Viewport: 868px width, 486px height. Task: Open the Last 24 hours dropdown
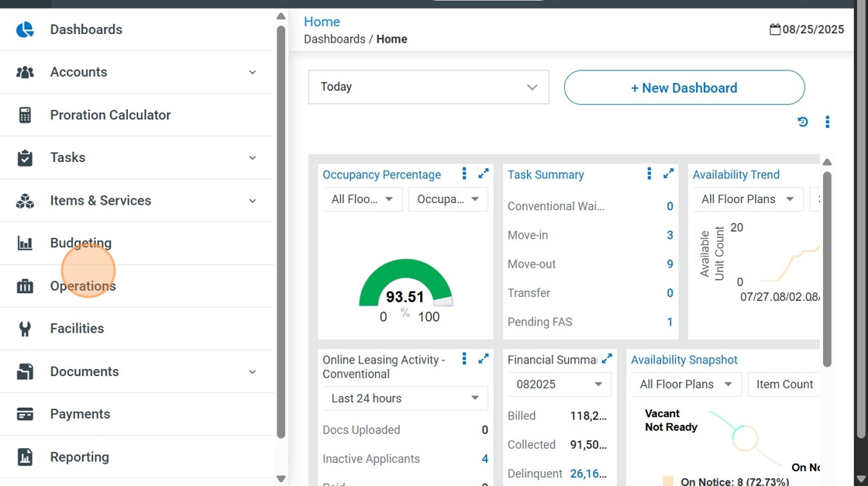pos(405,398)
